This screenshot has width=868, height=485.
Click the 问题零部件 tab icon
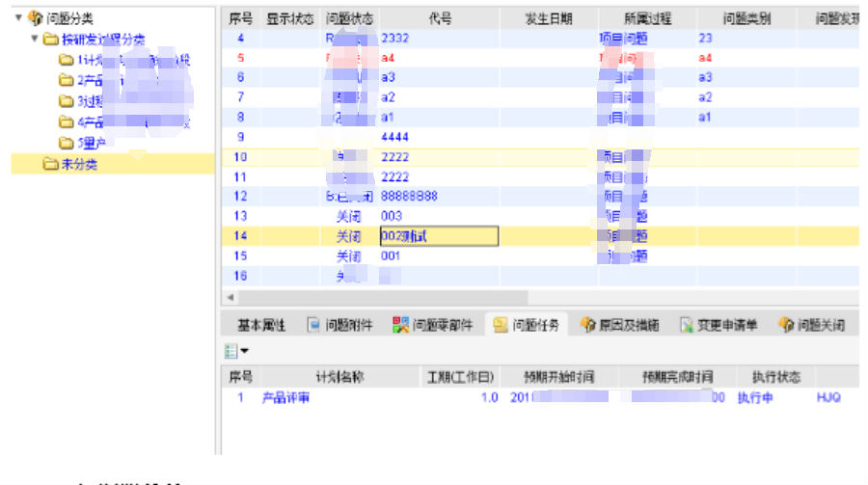pyautogui.click(x=401, y=326)
